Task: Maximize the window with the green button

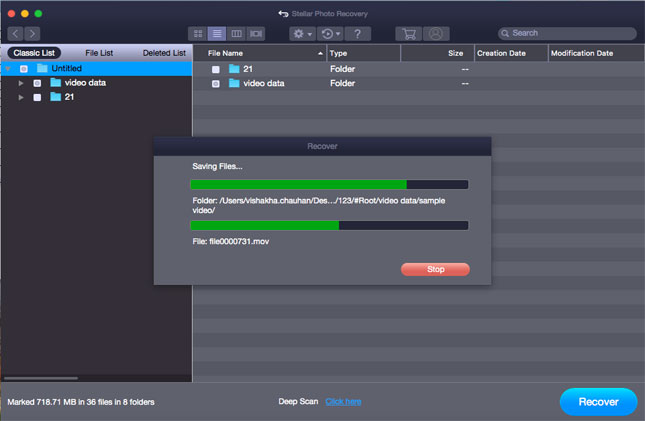Action: (x=38, y=14)
